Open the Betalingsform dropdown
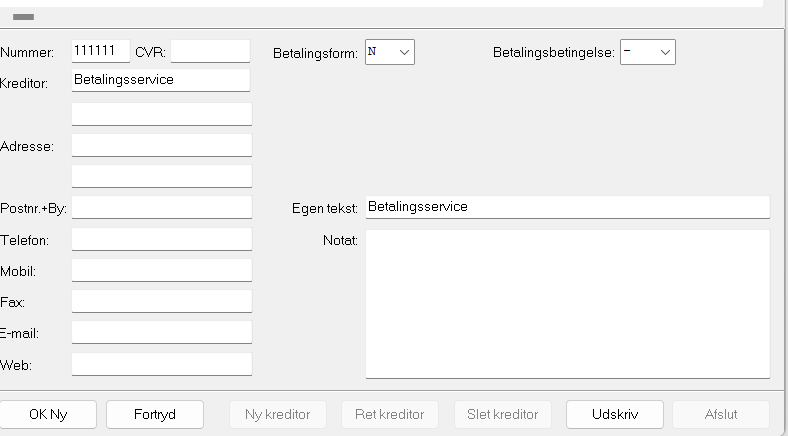The image size is (788, 436). click(389, 52)
